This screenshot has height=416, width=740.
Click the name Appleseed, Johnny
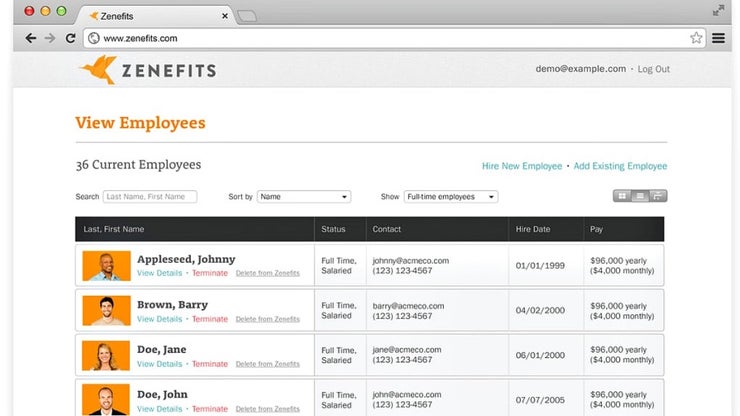[186, 259]
